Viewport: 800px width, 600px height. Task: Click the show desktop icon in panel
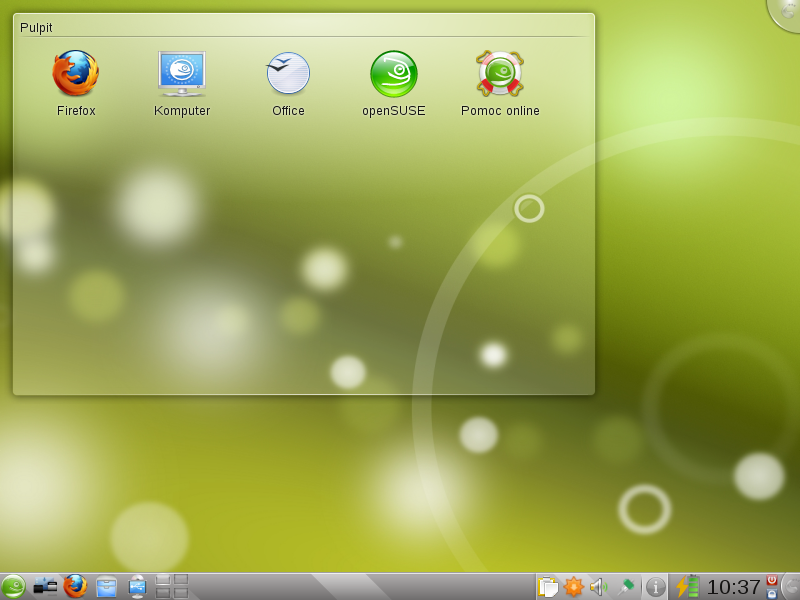(x=45, y=587)
